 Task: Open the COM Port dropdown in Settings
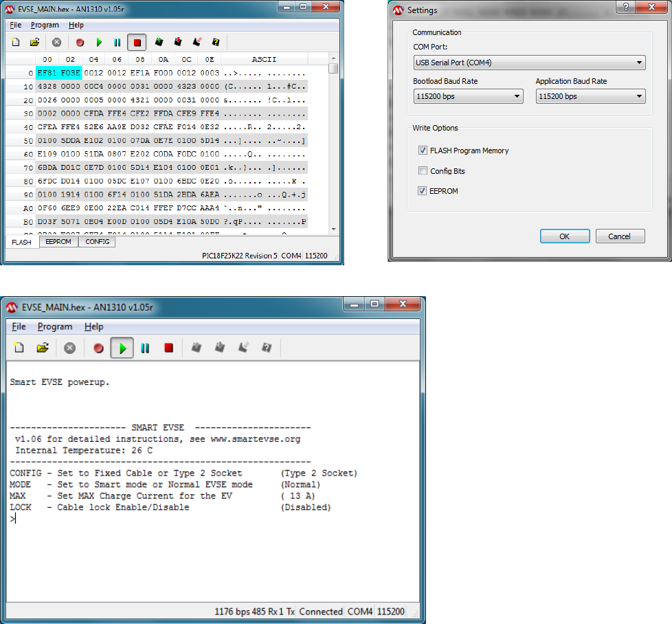pos(529,63)
